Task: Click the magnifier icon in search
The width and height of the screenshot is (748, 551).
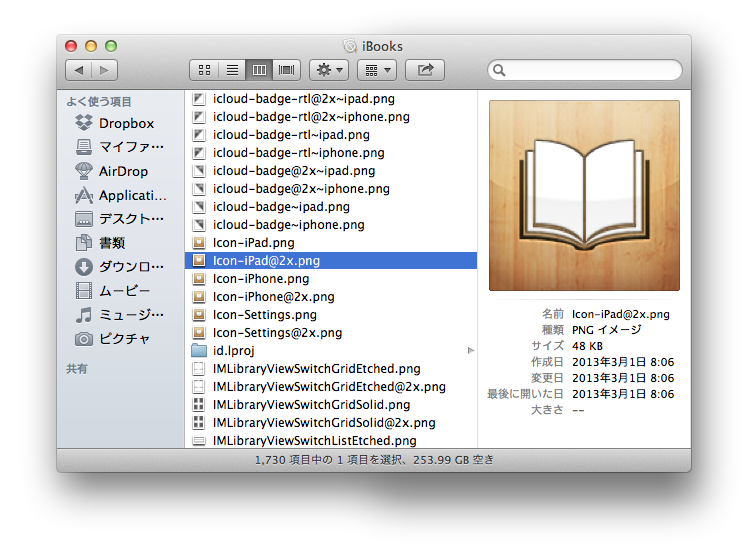Action: [x=499, y=70]
